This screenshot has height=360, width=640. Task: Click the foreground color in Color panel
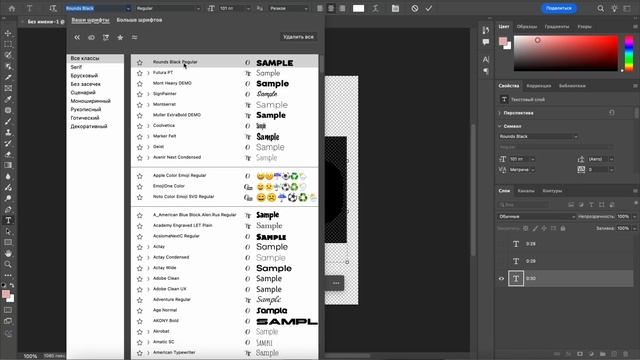pyautogui.click(x=503, y=41)
